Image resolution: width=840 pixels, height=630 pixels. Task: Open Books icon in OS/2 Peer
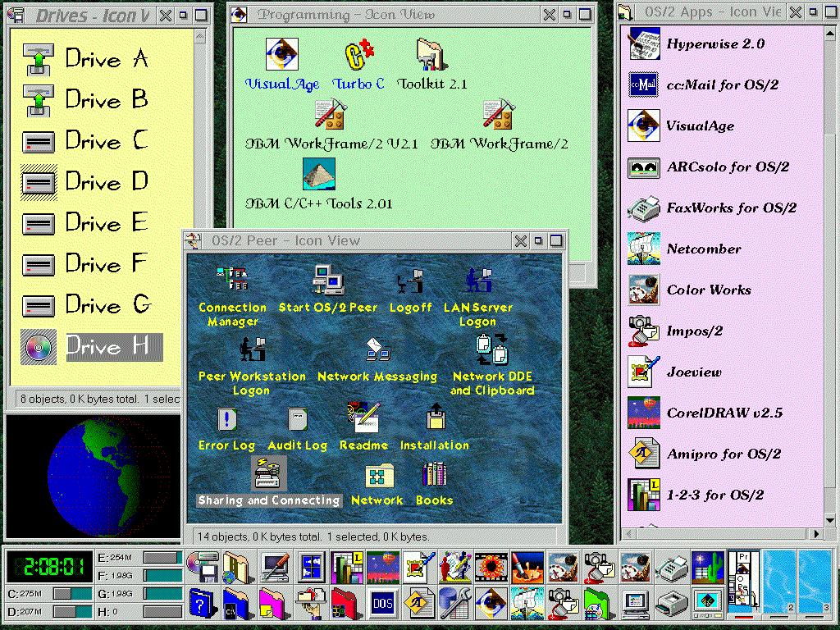(435, 475)
